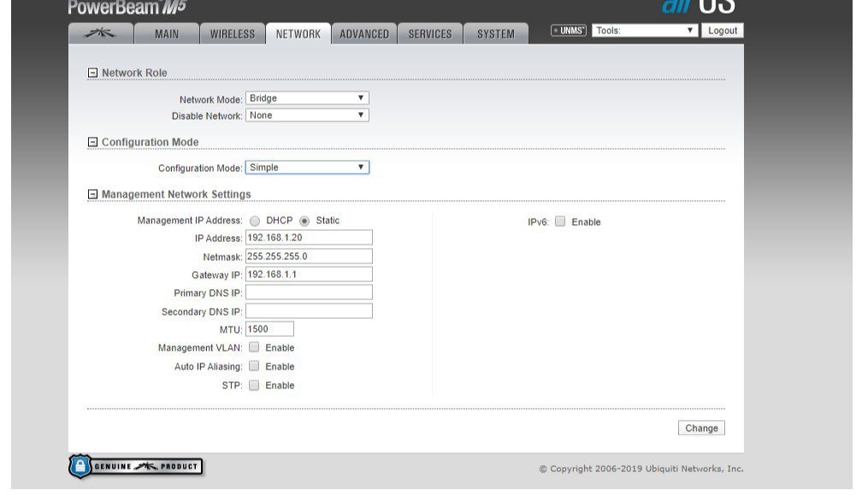Open the SYSTEM tab
Screen dimensions: 868x496
[496, 33]
